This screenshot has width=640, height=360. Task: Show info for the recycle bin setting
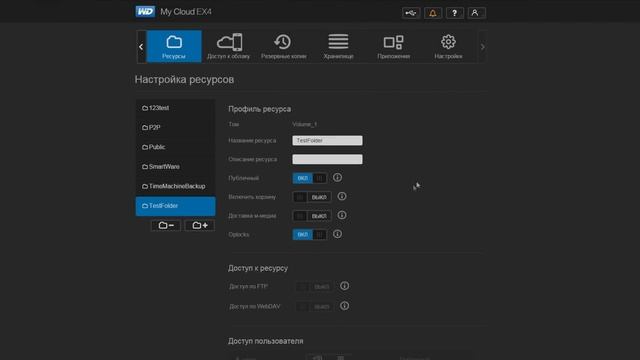[342, 196]
